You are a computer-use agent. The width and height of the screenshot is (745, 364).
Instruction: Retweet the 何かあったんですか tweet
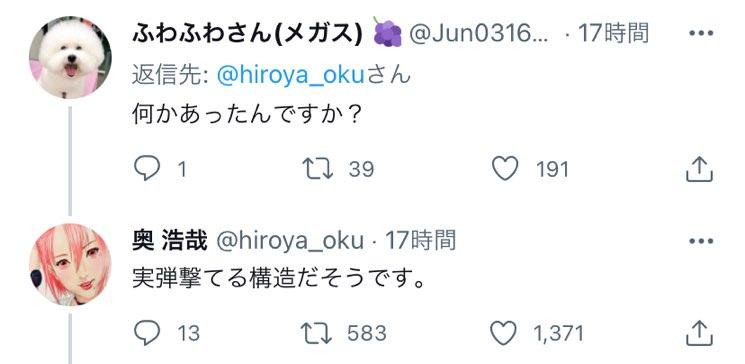pyautogui.click(x=318, y=169)
